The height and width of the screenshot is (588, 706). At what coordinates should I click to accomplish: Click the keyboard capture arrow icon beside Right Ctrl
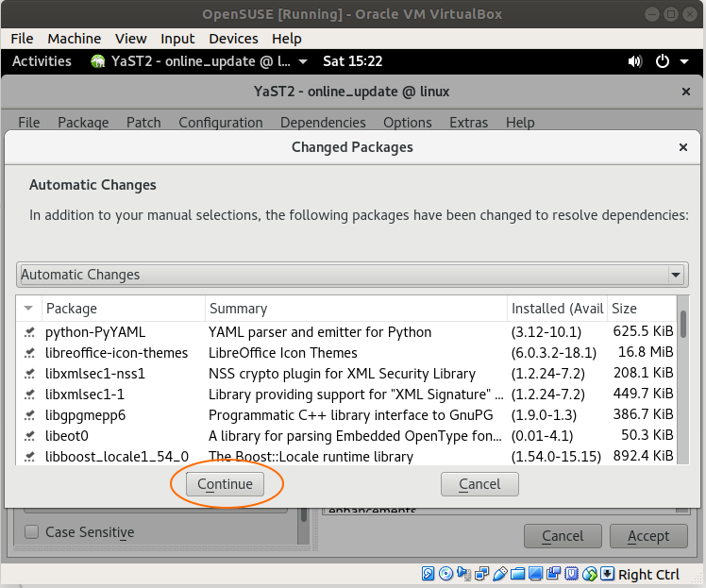click(607, 574)
